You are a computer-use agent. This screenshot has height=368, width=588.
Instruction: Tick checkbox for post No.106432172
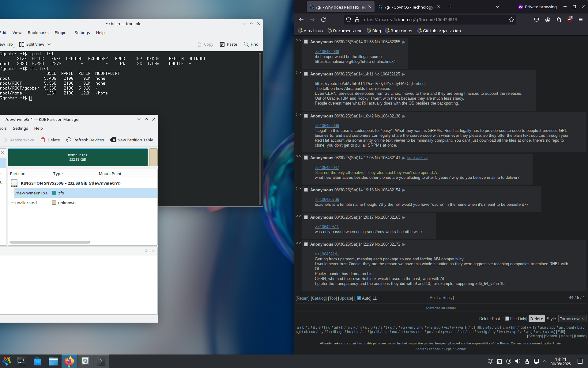tap(306, 244)
